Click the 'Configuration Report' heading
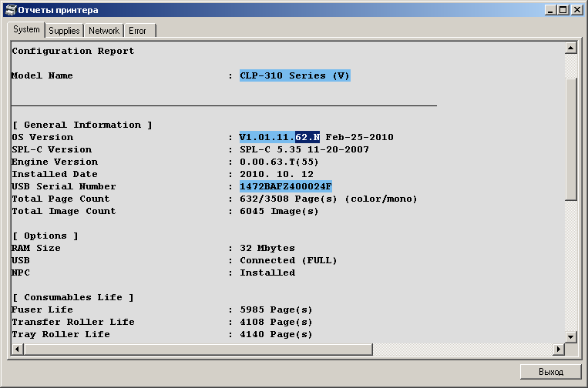 (x=72, y=51)
